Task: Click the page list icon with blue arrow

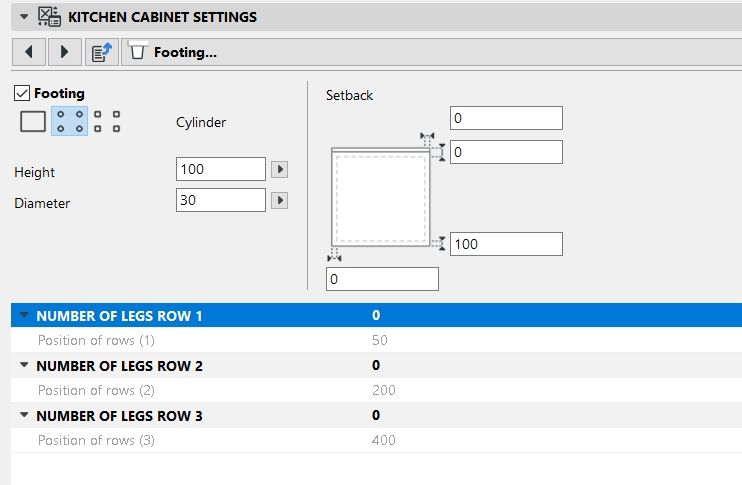Action: [x=99, y=51]
